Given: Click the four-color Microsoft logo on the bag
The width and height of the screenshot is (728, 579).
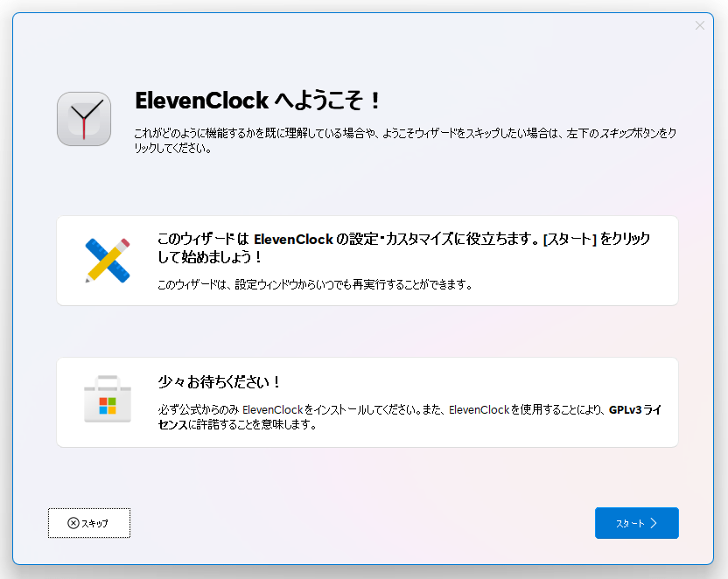Looking at the screenshot, I should click(108, 406).
